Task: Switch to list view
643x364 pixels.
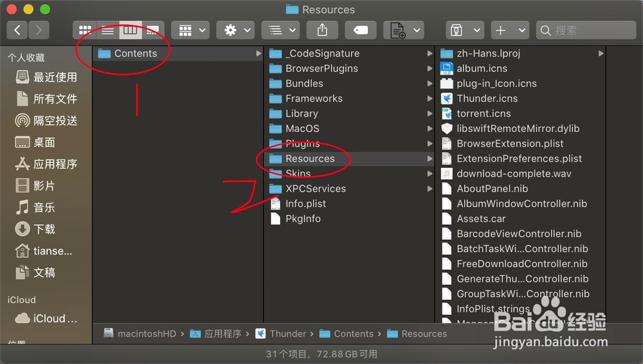Action: coord(107,30)
